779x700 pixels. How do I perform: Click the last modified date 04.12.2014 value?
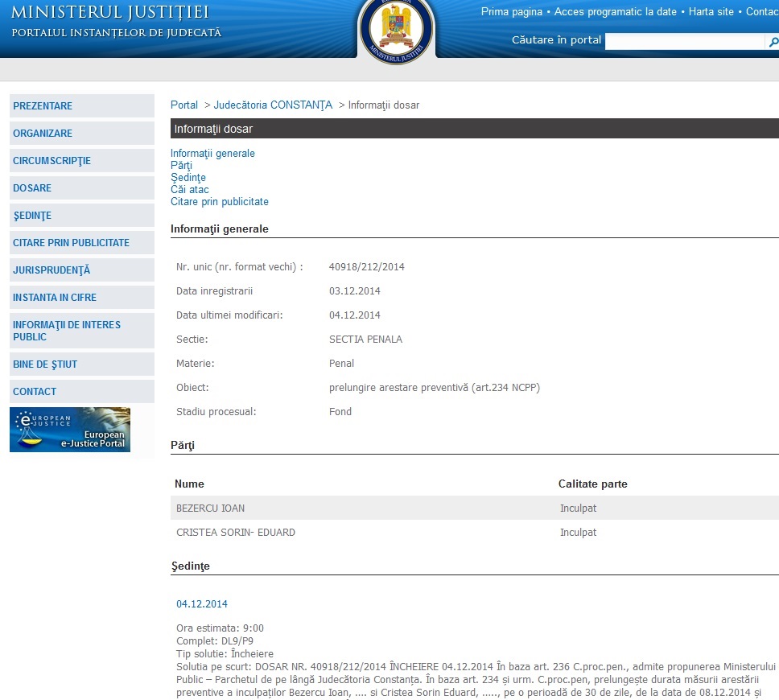[355, 315]
